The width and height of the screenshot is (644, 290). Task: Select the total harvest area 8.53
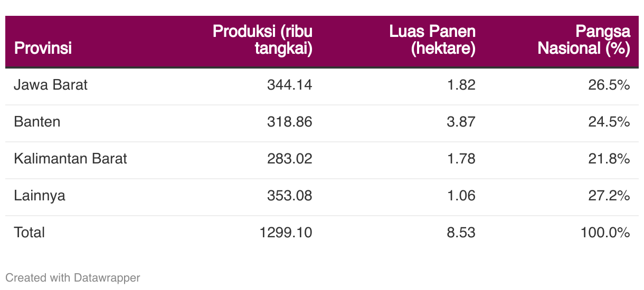tap(460, 233)
